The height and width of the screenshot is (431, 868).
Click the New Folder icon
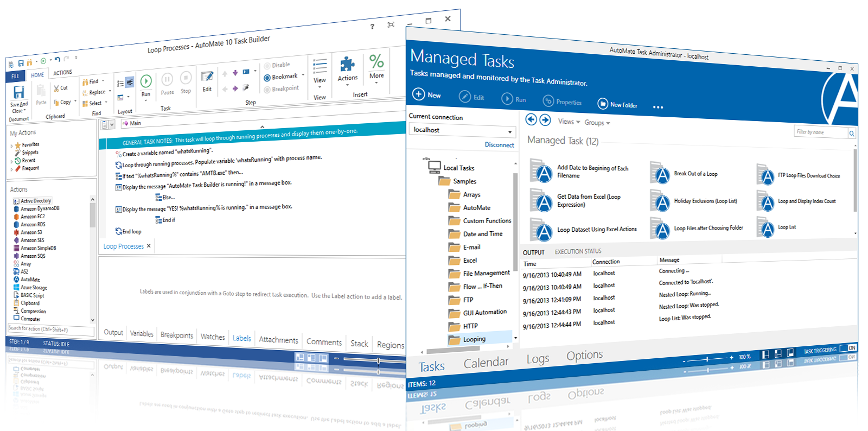click(603, 104)
